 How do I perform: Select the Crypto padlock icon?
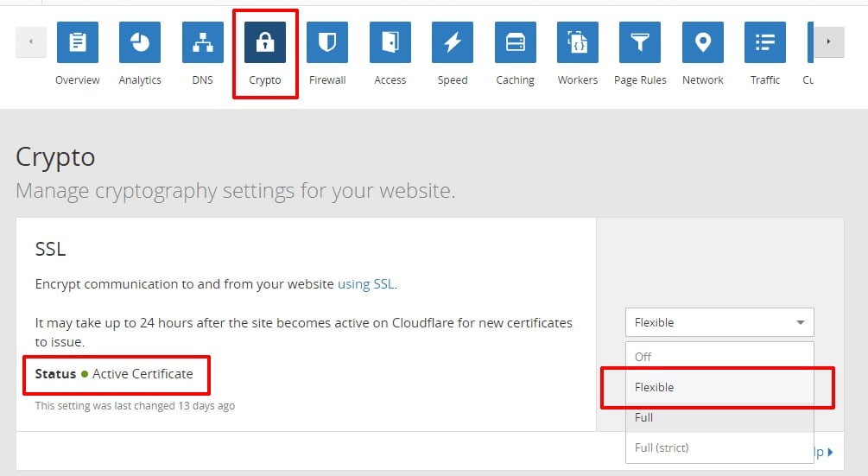coord(265,43)
